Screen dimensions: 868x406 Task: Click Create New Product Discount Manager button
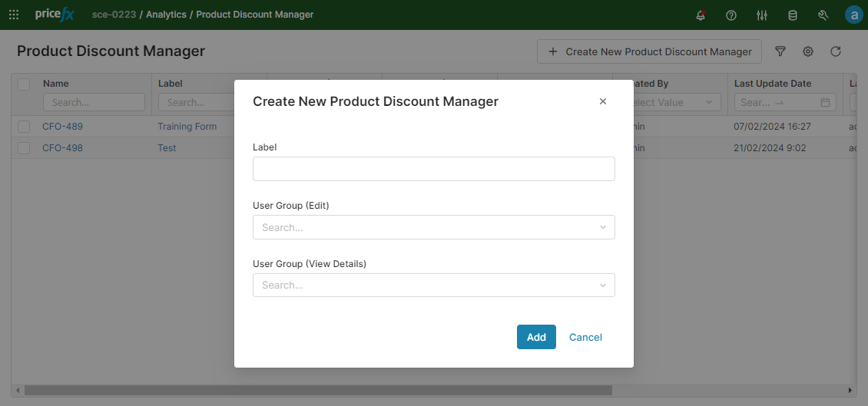[649, 51]
